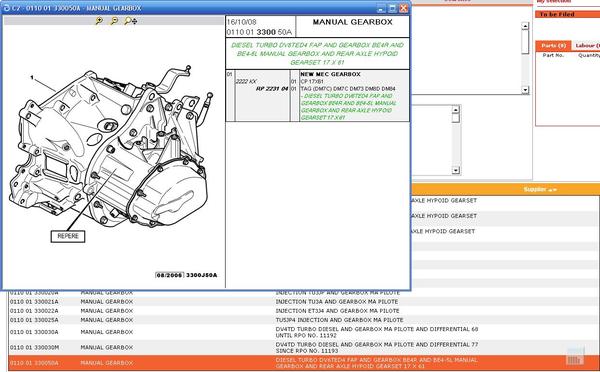Fit diagram using magnifier with arrows icon
600x372 pixels.
pos(130,21)
